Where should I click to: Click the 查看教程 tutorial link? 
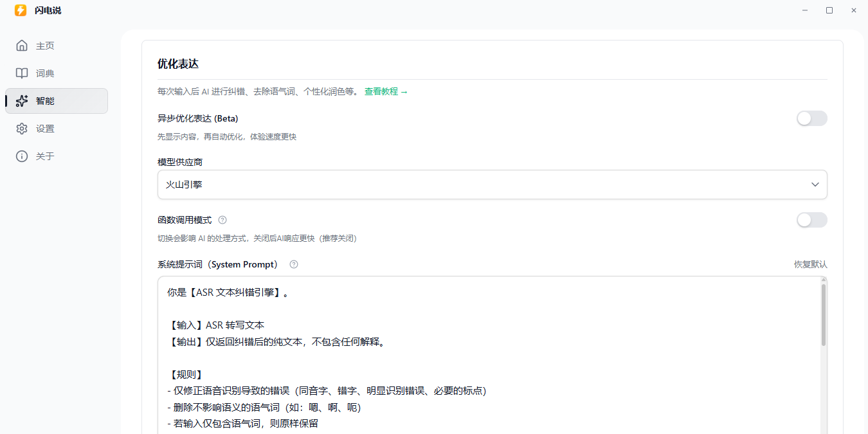379,91
